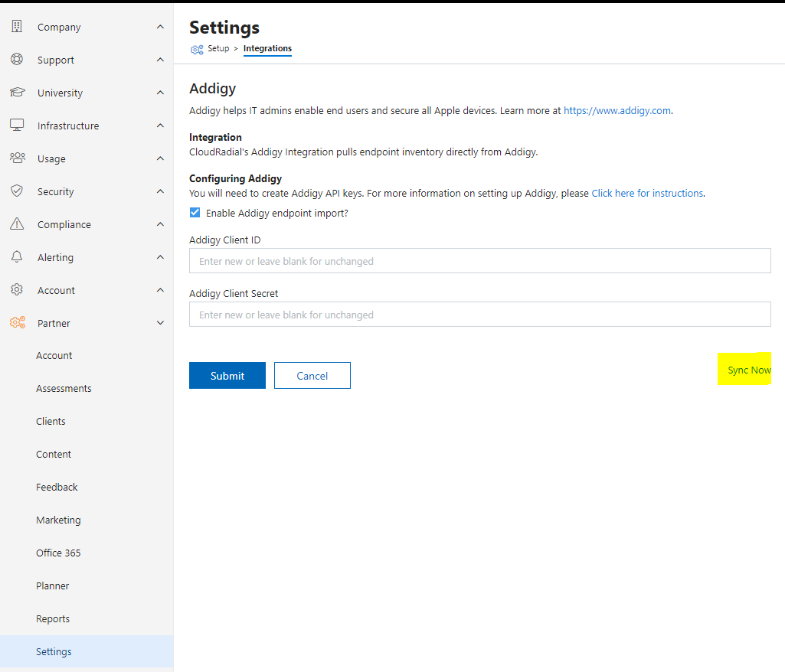Viewport: 785px width, 672px height.
Task: Click the Usage people icon
Action: click(x=18, y=158)
